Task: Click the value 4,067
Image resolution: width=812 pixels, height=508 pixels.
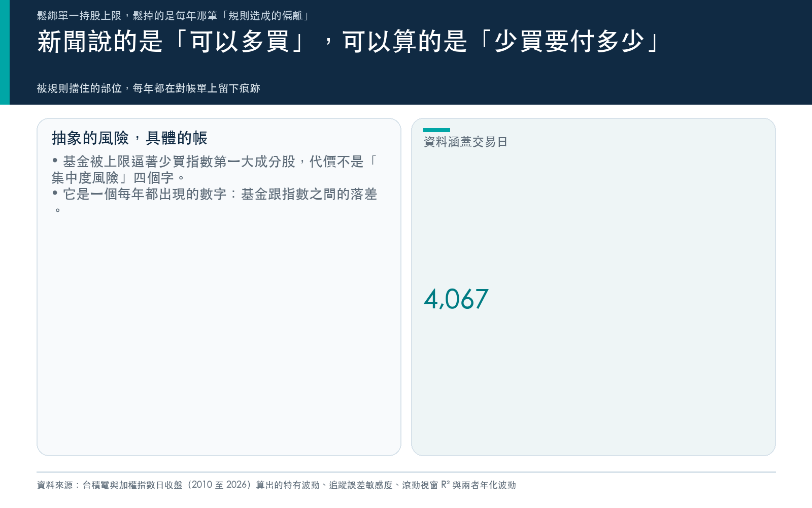Action: 456,299
